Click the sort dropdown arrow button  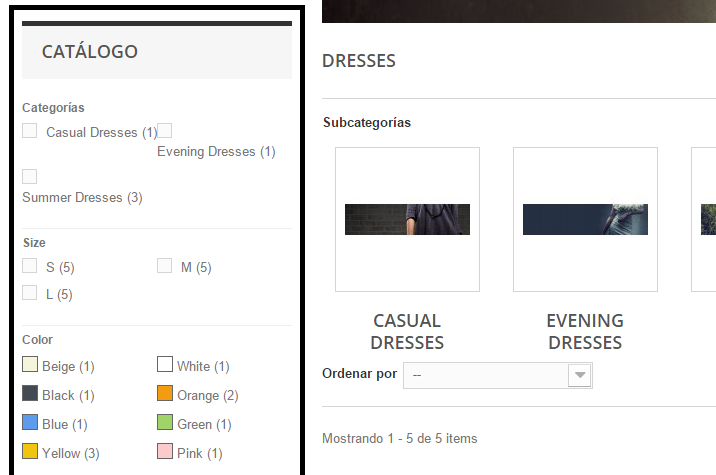tap(579, 375)
